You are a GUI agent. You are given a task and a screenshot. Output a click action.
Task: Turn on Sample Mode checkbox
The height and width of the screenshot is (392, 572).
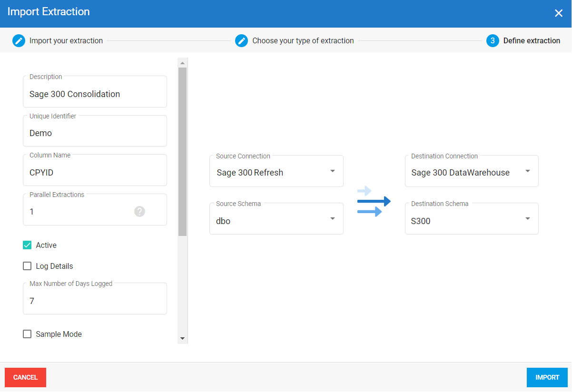point(27,334)
